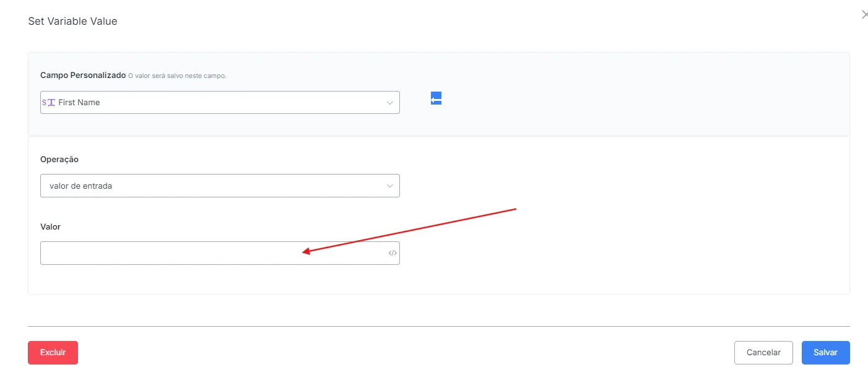The width and height of the screenshot is (868, 375).
Task: Dismiss changes with the Cancelar button
Action: point(763,352)
